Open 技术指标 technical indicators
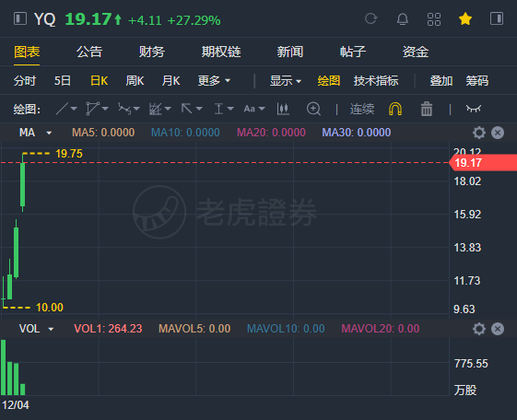The height and width of the screenshot is (420, 517). pyautogui.click(x=376, y=81)
